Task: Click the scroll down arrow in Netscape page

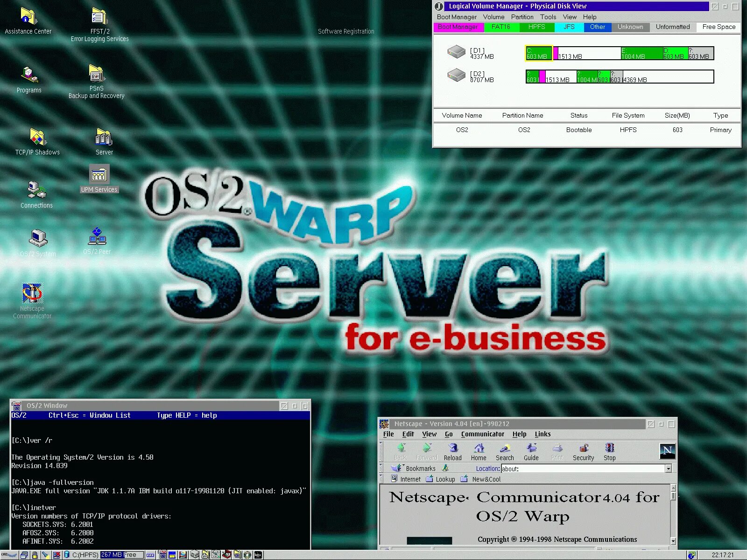Action: [673, 541]
